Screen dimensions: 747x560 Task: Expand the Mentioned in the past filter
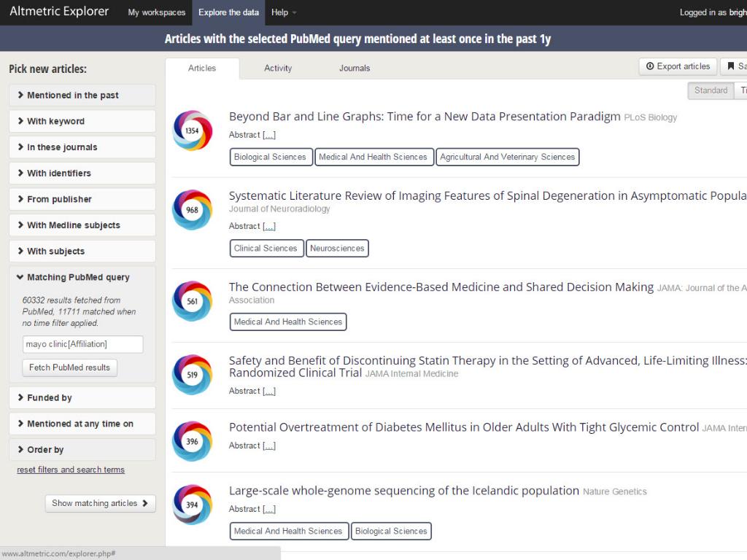82,95
